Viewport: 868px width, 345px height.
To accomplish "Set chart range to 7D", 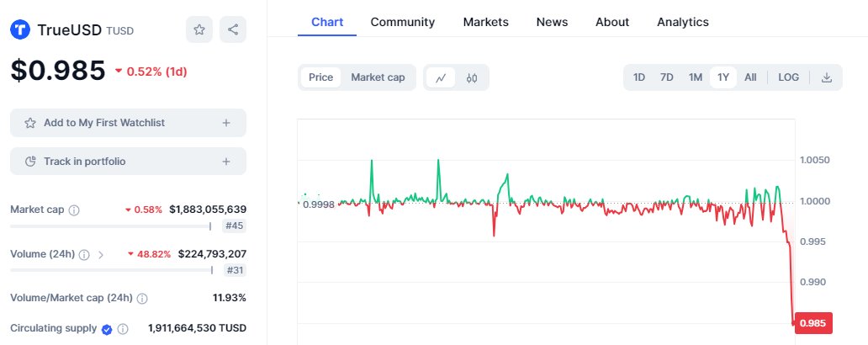I will (x=666, y=77).
